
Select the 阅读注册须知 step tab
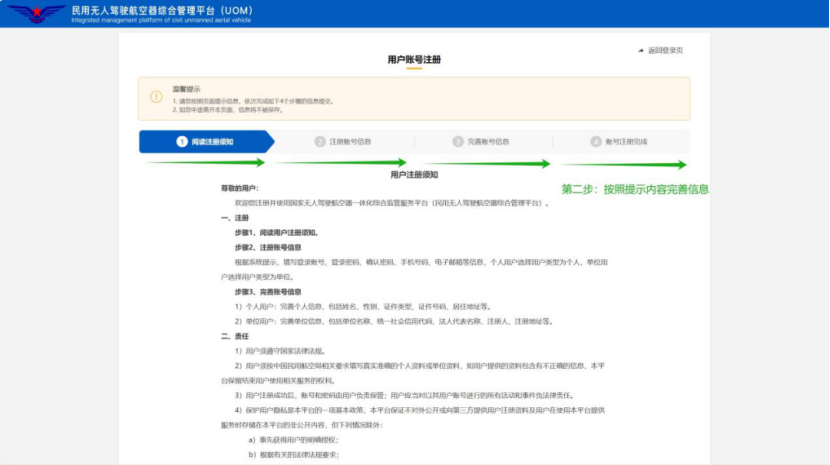click(x=212, y=142)
